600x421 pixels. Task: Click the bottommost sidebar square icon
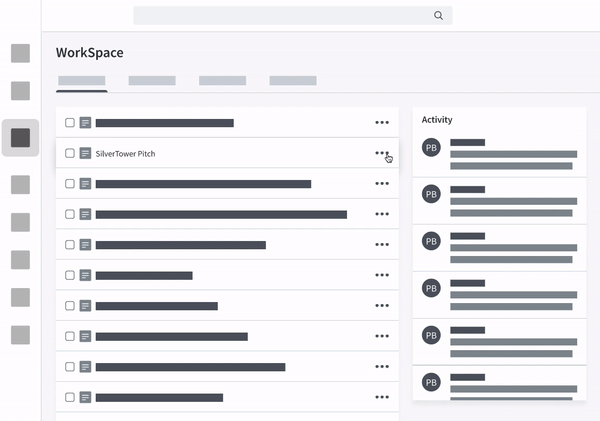coord(20,335)
